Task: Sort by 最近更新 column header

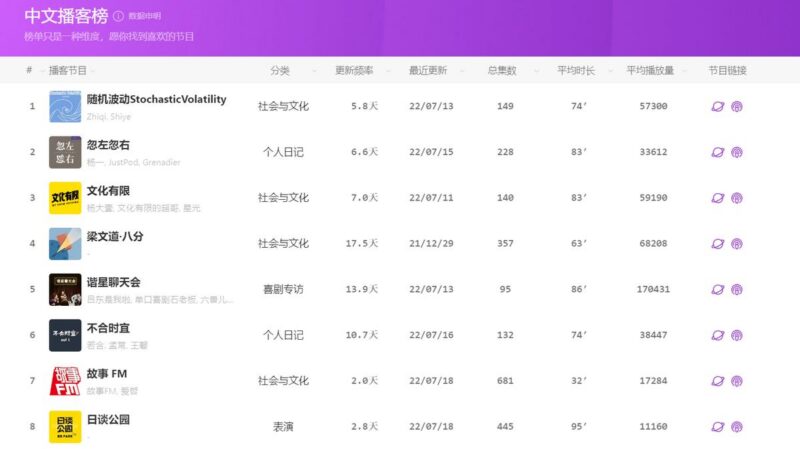Action: pyautogui.click(x=428, y=70)
